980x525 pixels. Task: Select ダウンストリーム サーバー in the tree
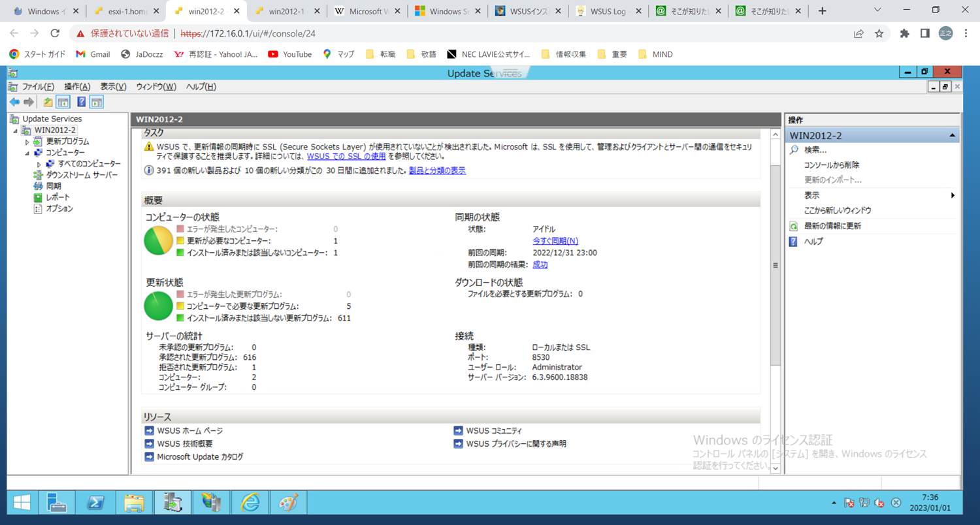(x=82, y=175)
